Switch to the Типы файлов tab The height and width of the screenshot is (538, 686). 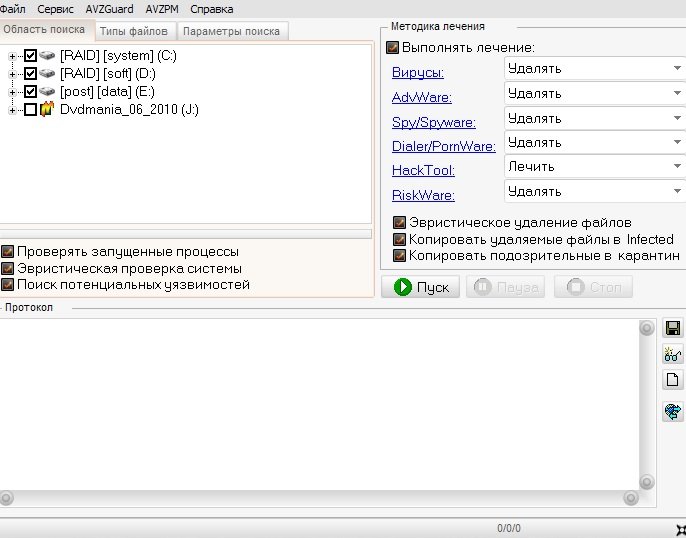tap(134, 31)
